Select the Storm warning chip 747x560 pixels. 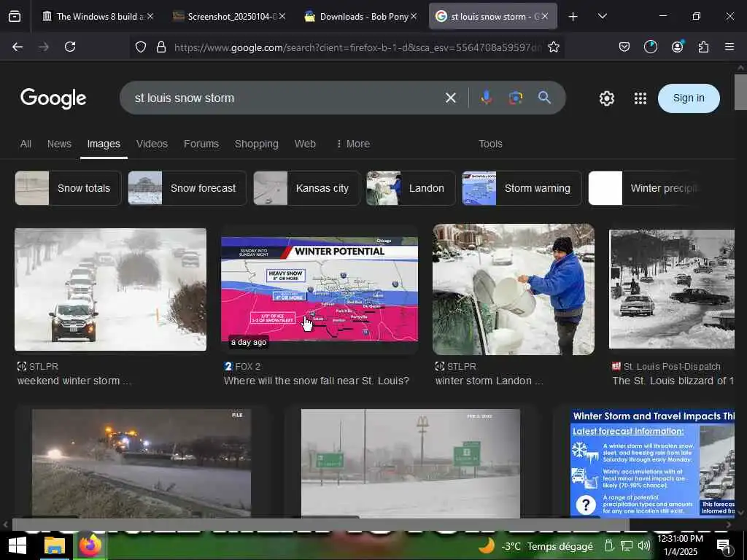(522, 188)
